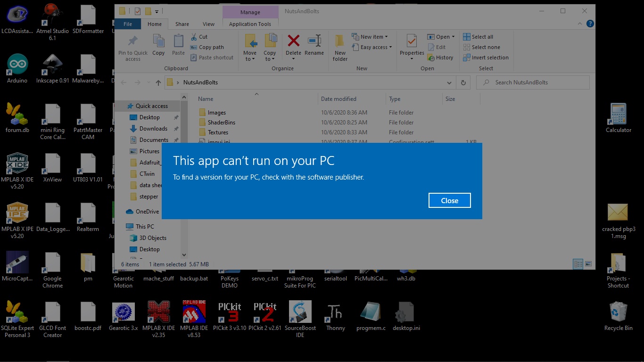This screenshot has height=362, width=644.
Task: Select OneDrive in the navigation pane
Action: (147, 212)
